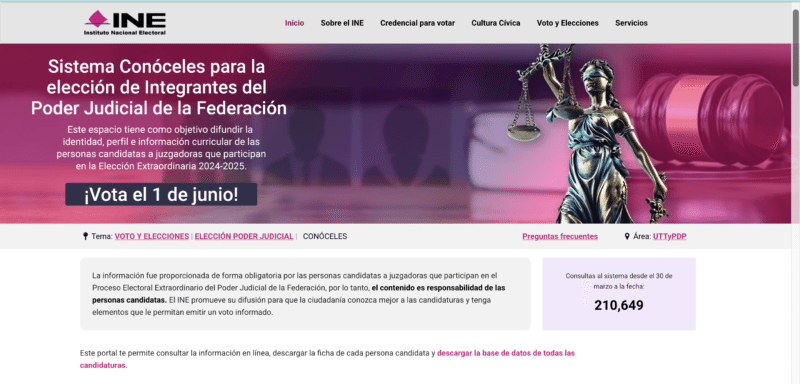Open the Credencial para votar menu
This screenshot has height=384, width=800.
[417, 23]
